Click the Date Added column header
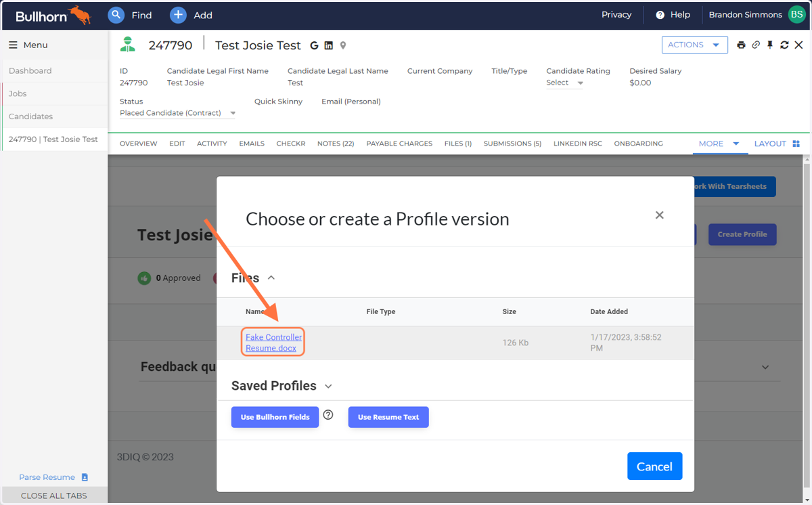This screenshot has height=505, width=812. [x=609, y=312]
